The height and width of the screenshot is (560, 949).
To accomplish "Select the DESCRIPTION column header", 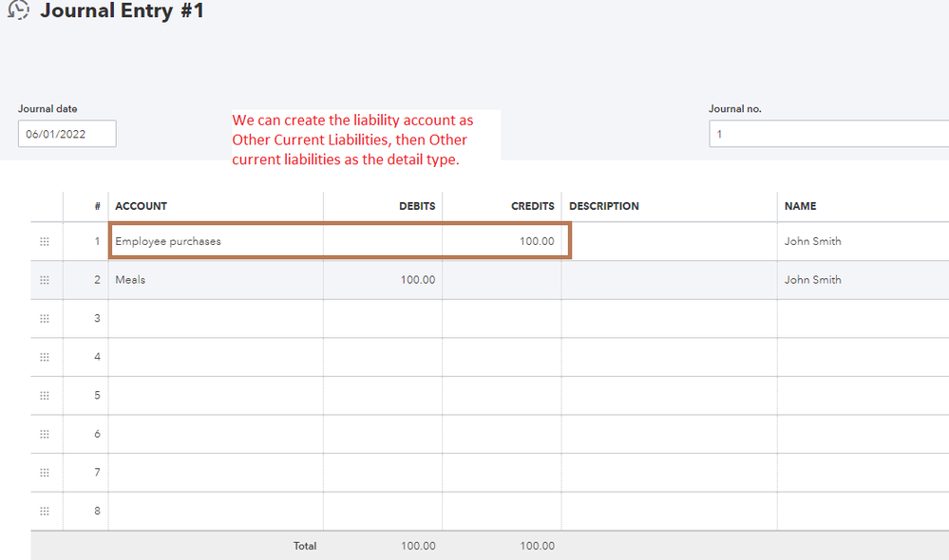I will coord(604,206).
